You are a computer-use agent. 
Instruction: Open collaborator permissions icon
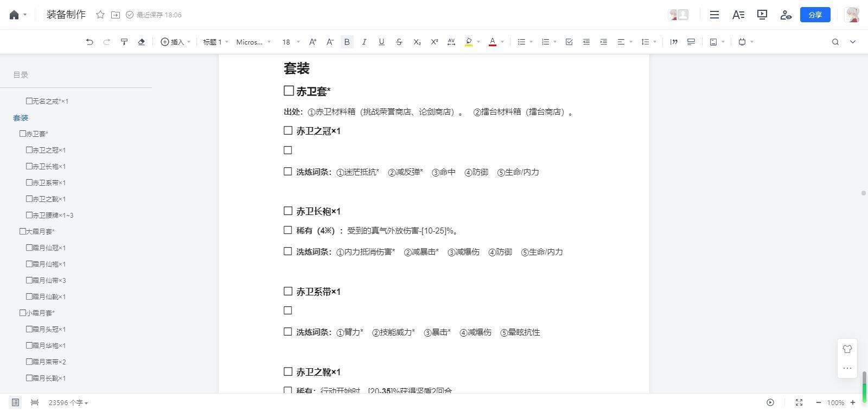pos(786,15)
